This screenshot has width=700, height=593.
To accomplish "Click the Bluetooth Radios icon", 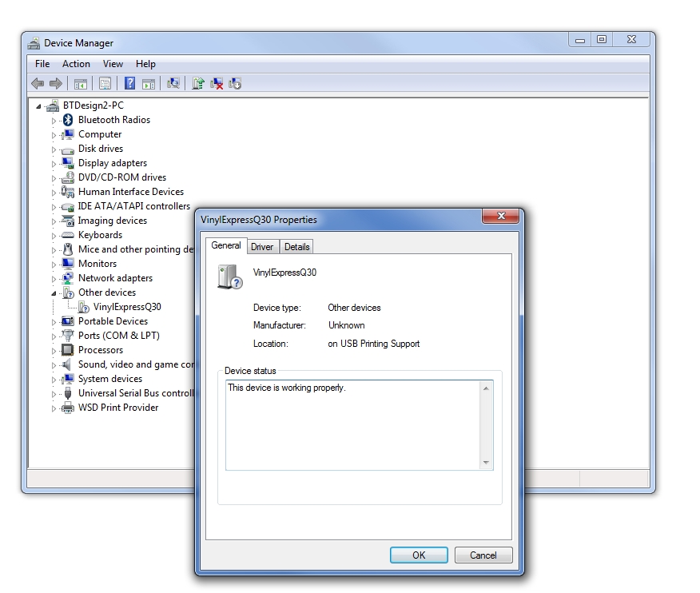I will click(x=68, y=120).
